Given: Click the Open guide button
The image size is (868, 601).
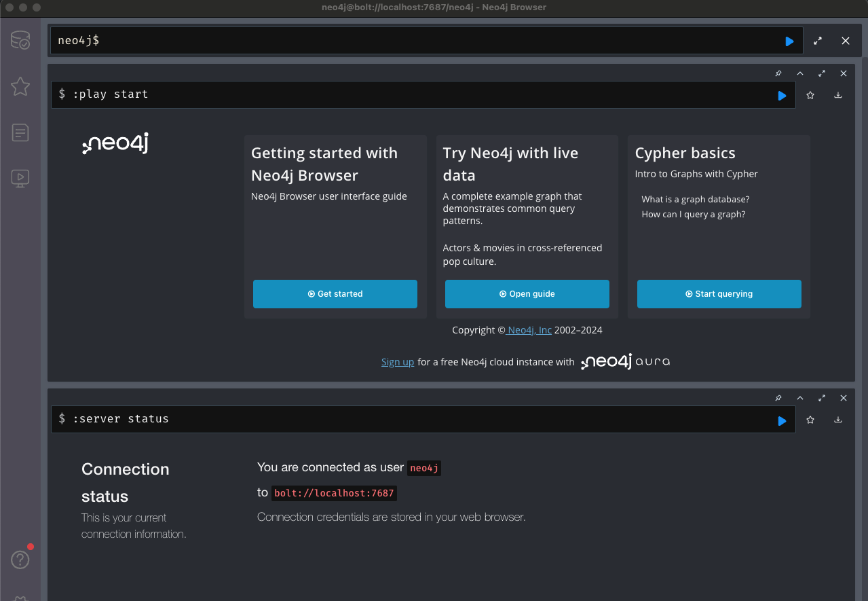Looking at the screenshot, I should coord(527,294).
